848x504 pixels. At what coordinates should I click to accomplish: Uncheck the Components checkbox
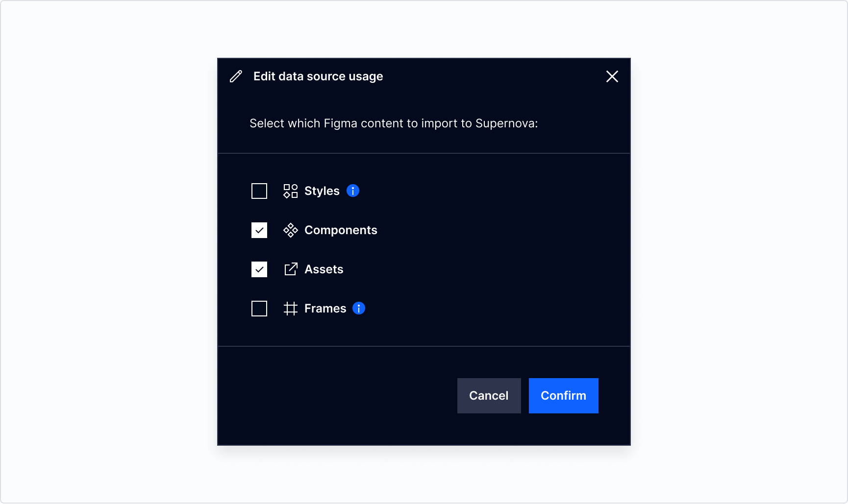click(259, 230)
